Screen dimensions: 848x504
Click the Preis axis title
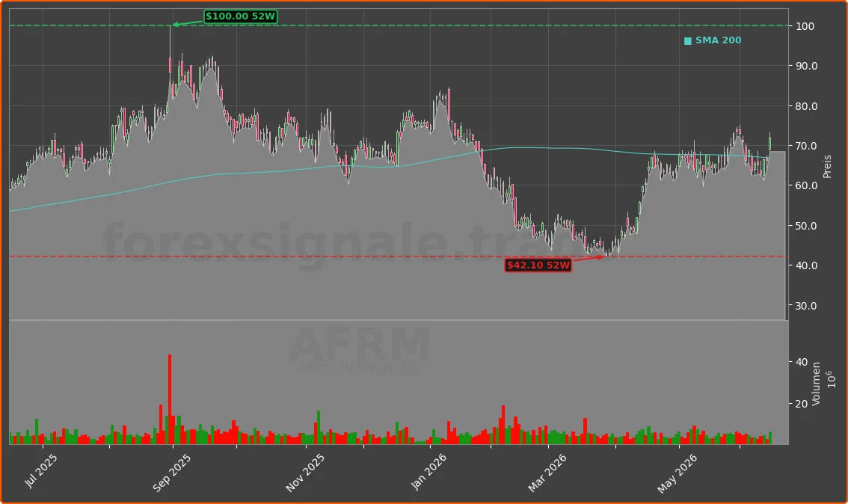coord(827,167)
